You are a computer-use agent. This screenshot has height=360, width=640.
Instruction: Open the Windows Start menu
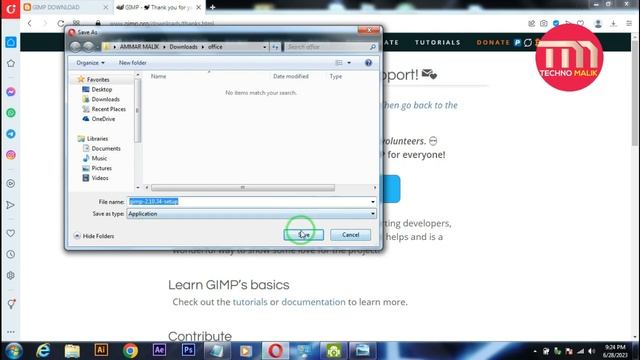coord(13,351)
